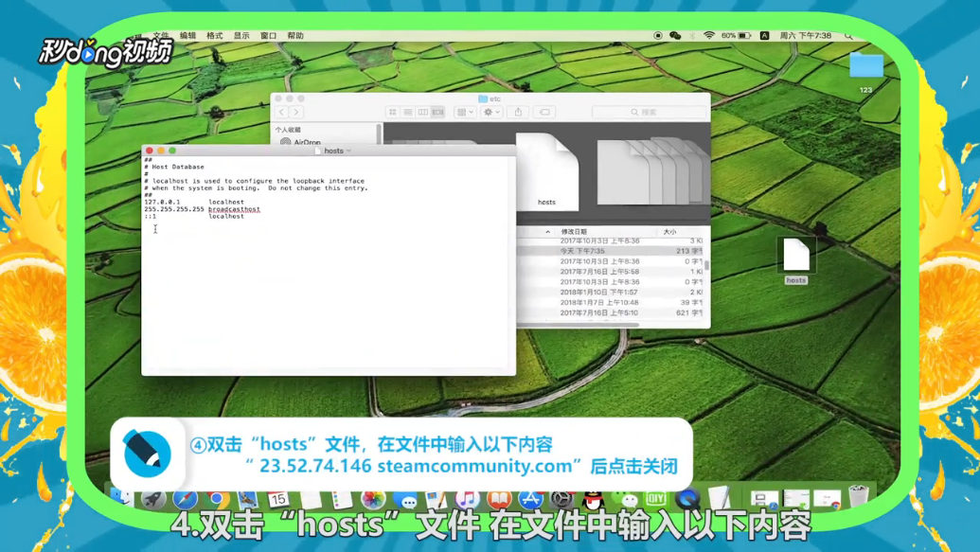Viewport: 980px width, 552px height.
Task: Select the row dated 2017年7月16日 上午5:10
Action: coord(612,312)
